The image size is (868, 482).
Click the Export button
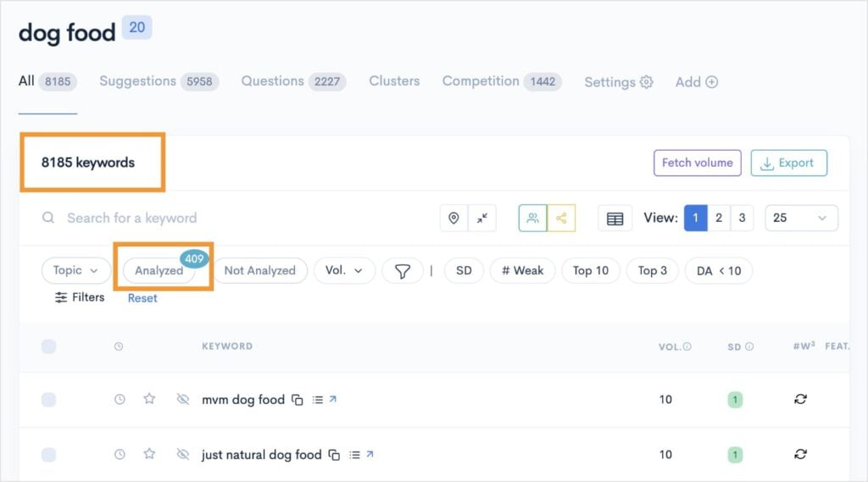point(789,163)
